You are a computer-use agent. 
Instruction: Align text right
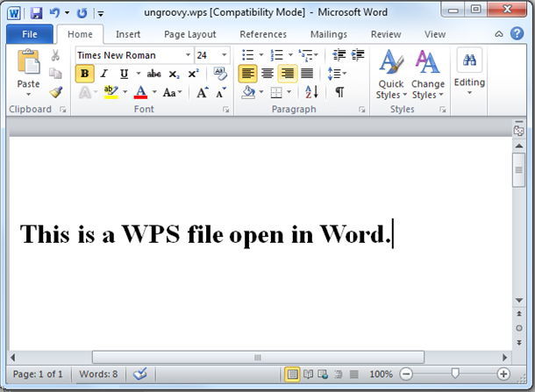288,74
